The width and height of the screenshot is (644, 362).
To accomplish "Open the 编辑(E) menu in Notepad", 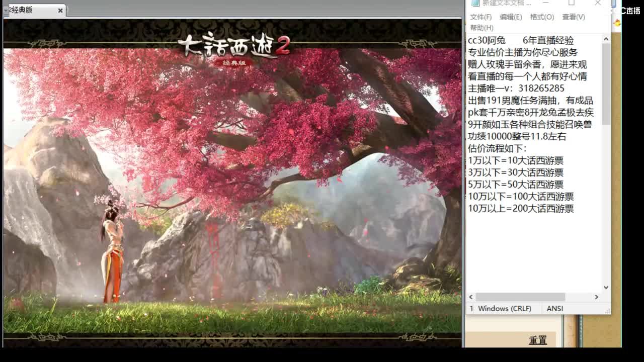I will pyautogui.click(x=511, y=17).
